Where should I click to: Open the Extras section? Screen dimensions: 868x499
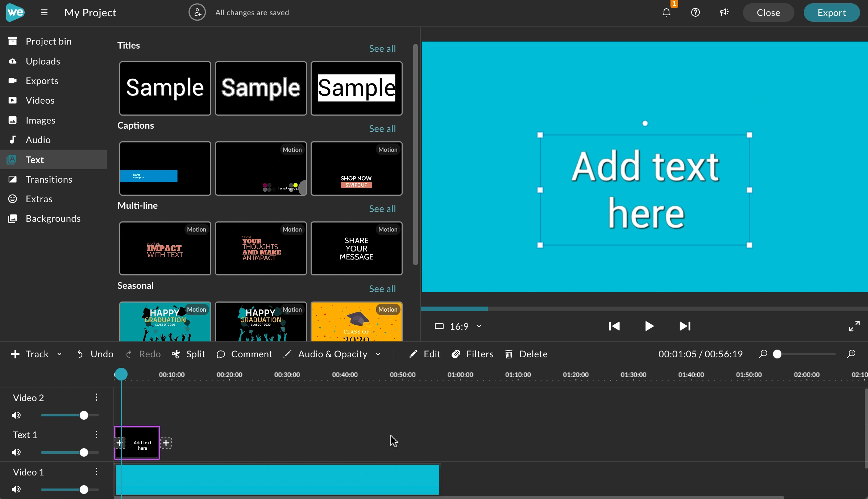(x=54, y=199)
